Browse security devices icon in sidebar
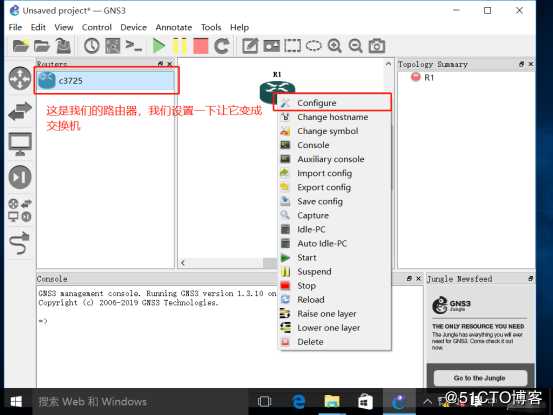Screen dimensions: 553x415 click(20, 177)
